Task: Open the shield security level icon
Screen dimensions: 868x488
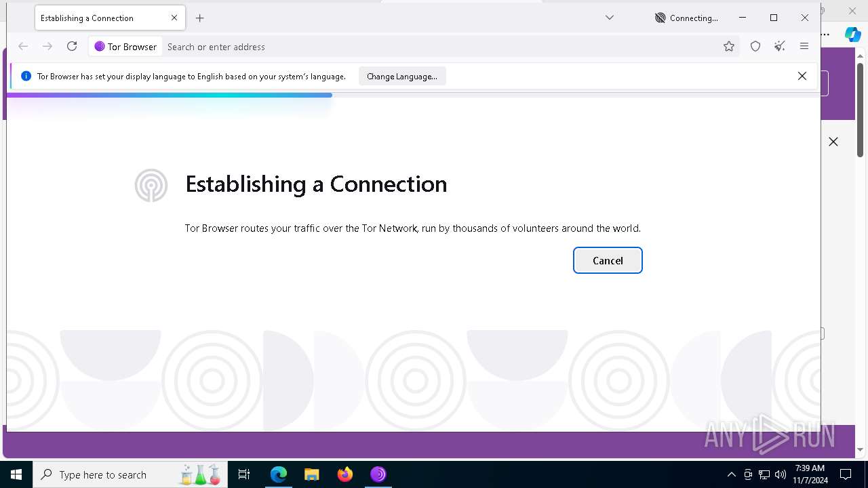Action: [755, 47]
